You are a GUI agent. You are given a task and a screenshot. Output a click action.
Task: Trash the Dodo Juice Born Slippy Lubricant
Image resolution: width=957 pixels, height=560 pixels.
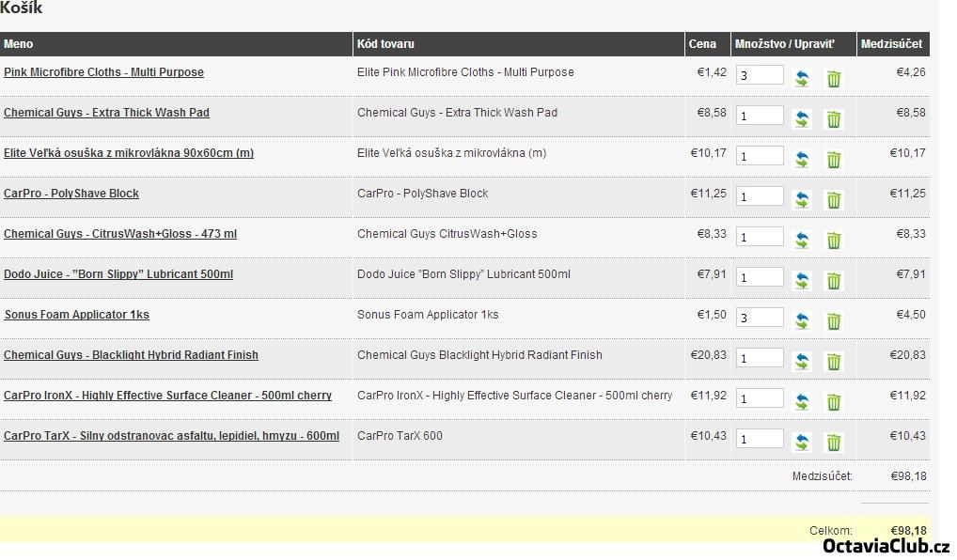click(x=833, y=281)
